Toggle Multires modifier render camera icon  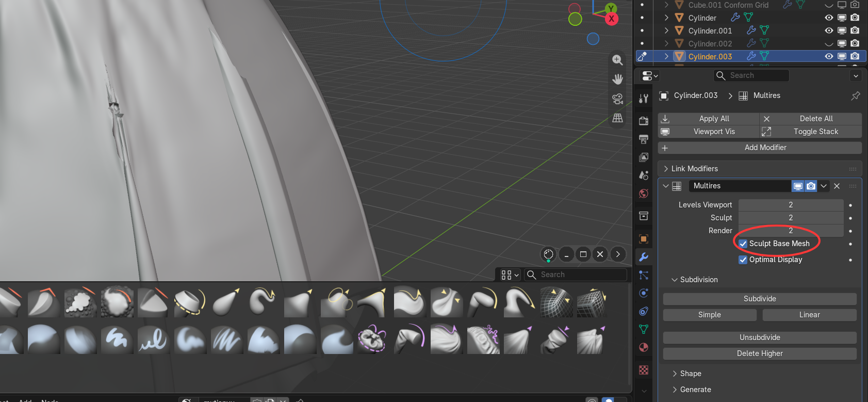[811, 186]
